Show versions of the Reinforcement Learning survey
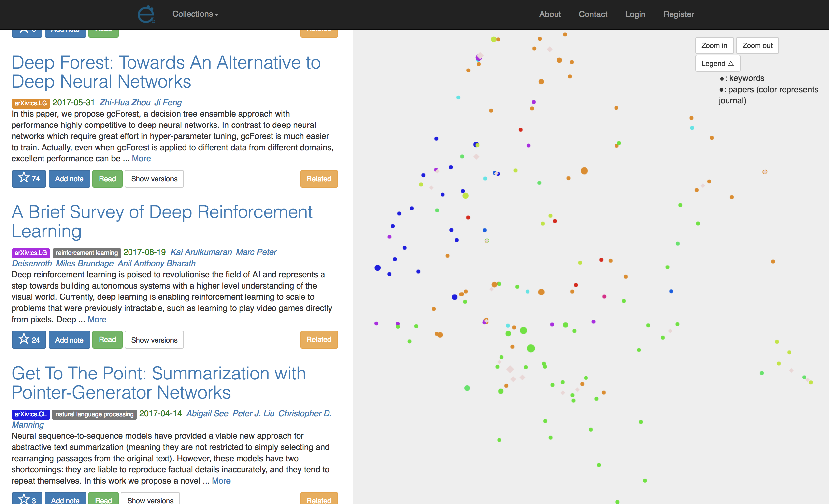 point(154,340)
